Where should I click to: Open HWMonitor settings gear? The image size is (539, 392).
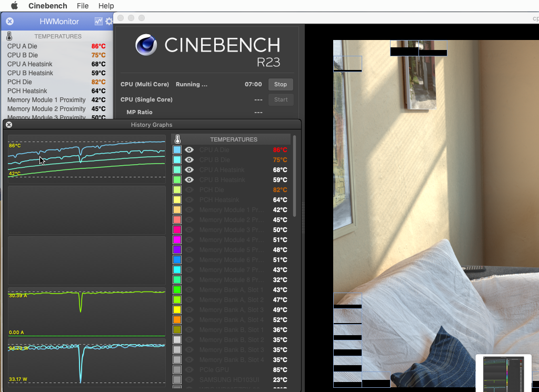(109, 21)
